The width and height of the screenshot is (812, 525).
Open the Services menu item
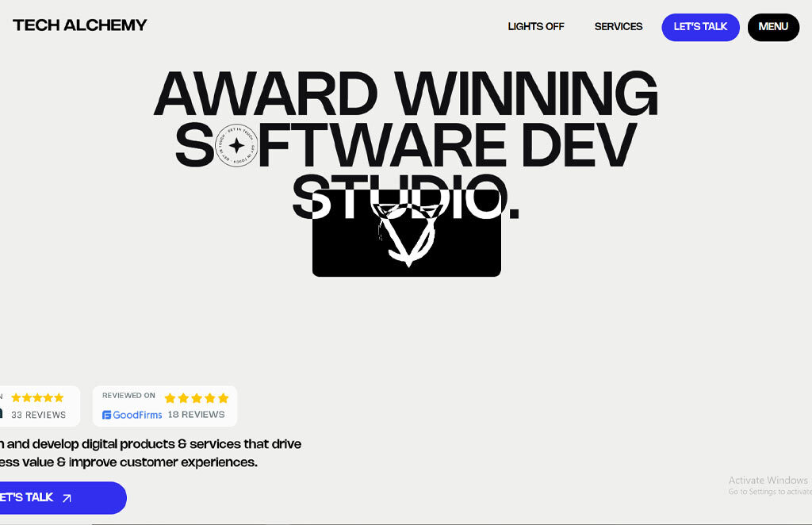click(619, 27)
